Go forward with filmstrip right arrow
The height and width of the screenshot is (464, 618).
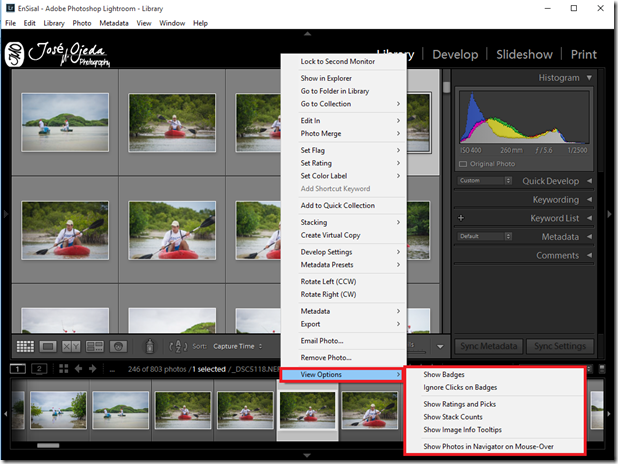click(x=93, y=369)
